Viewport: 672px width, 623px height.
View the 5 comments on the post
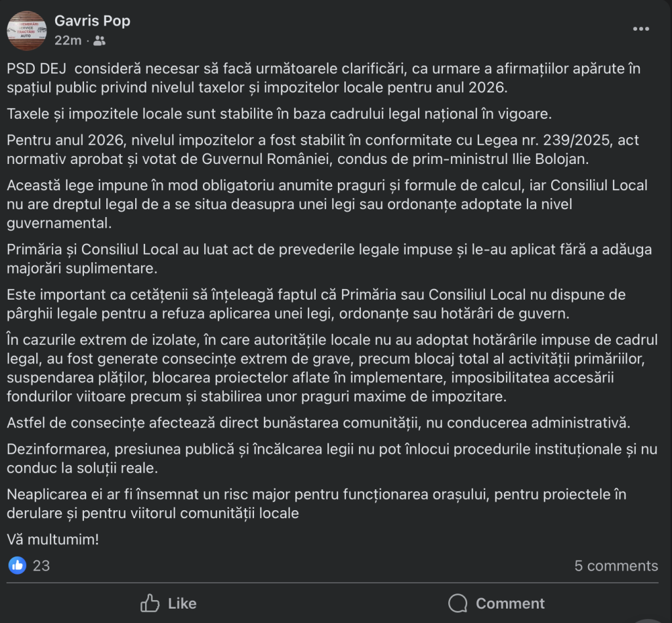coord(616,566)
